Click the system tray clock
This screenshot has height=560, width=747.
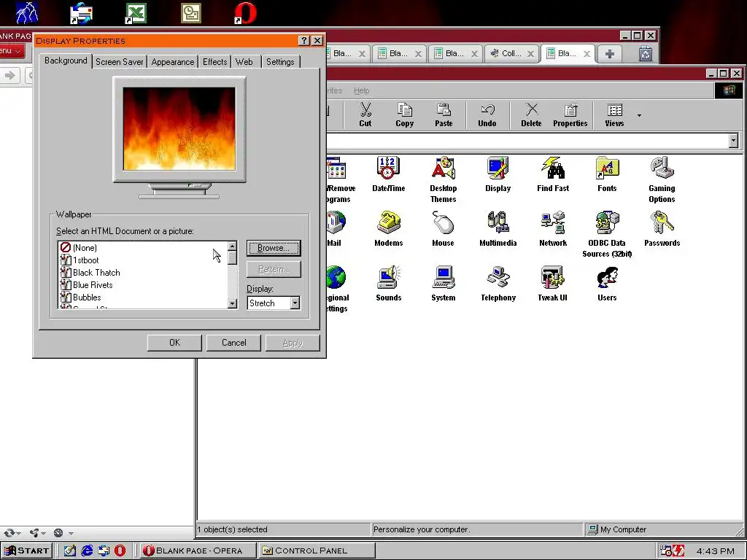coord(715,551)
